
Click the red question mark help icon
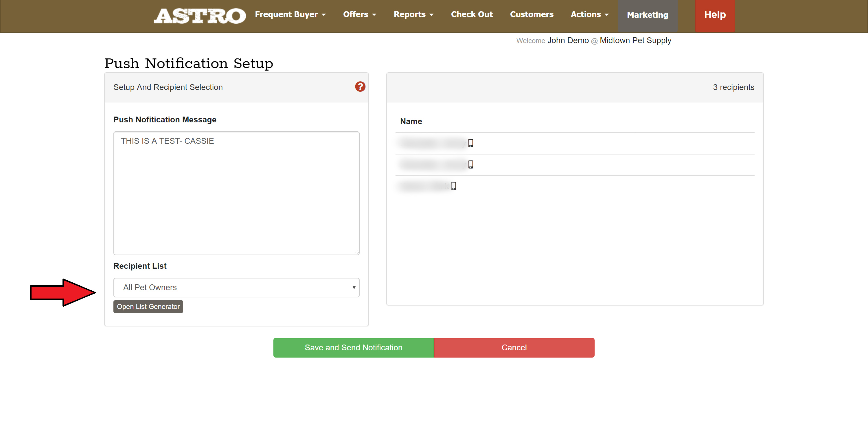point(360,87)
